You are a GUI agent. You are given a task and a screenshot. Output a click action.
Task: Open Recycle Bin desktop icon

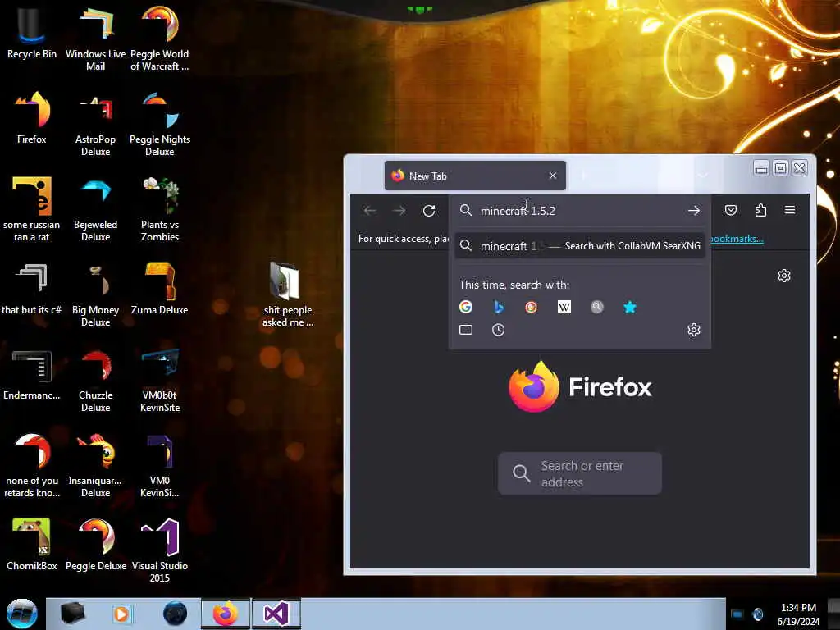pos(32,33)
